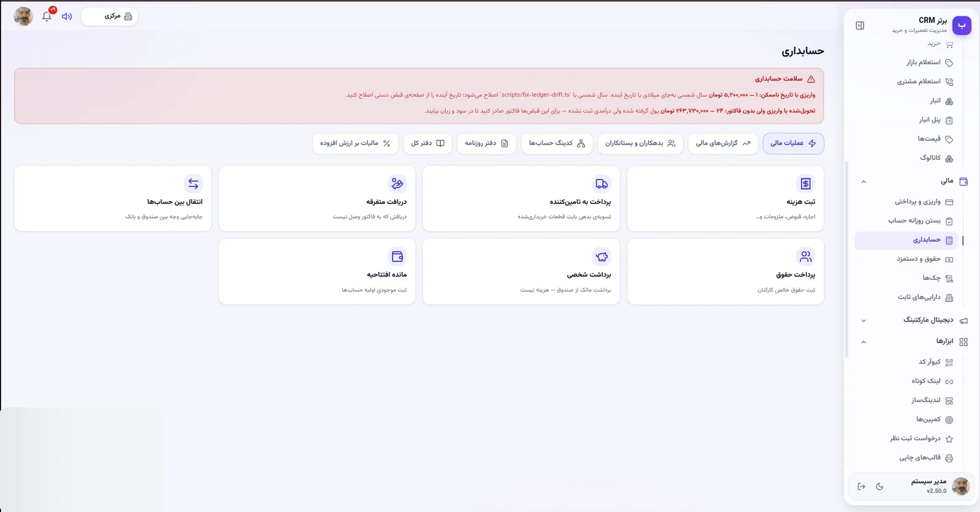Viewport: 980px width, 512px height.
Task: Click the کمپین‌ها target icon
Action: tap(949, 420)
